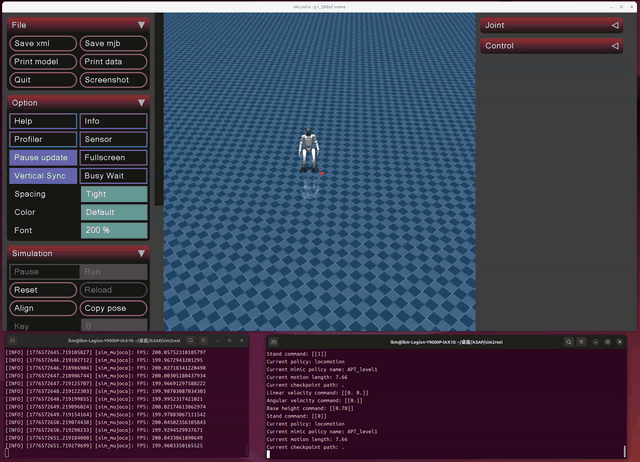
Task: Disable Pause update option
Action: pos(43,157)
